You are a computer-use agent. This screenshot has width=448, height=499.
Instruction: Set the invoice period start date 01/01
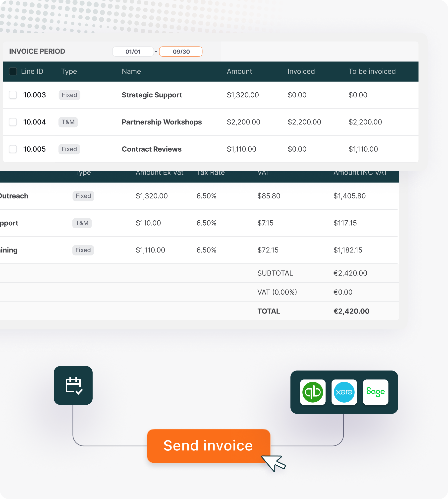133,52
